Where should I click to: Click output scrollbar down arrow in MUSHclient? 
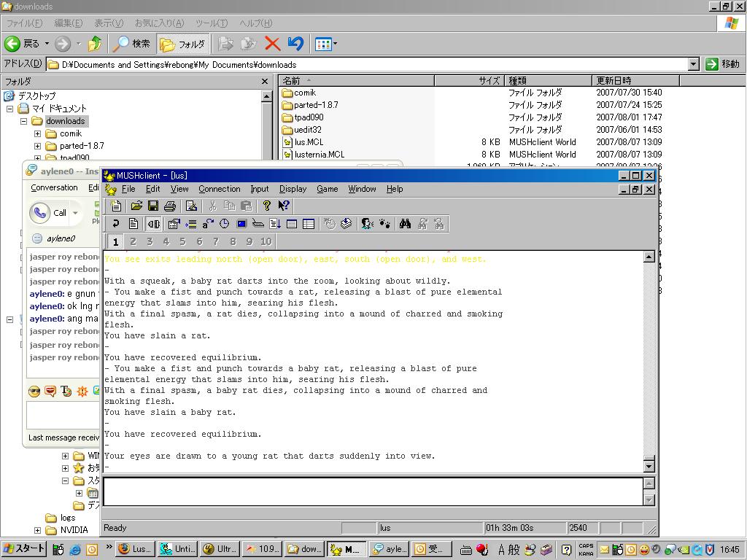coord(649,467)
